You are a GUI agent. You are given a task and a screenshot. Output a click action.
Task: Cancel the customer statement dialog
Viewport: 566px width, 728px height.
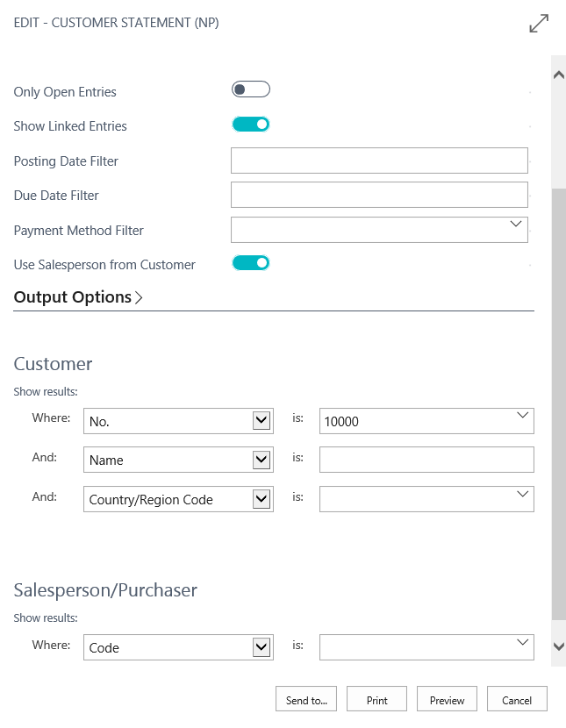(517, 700)
